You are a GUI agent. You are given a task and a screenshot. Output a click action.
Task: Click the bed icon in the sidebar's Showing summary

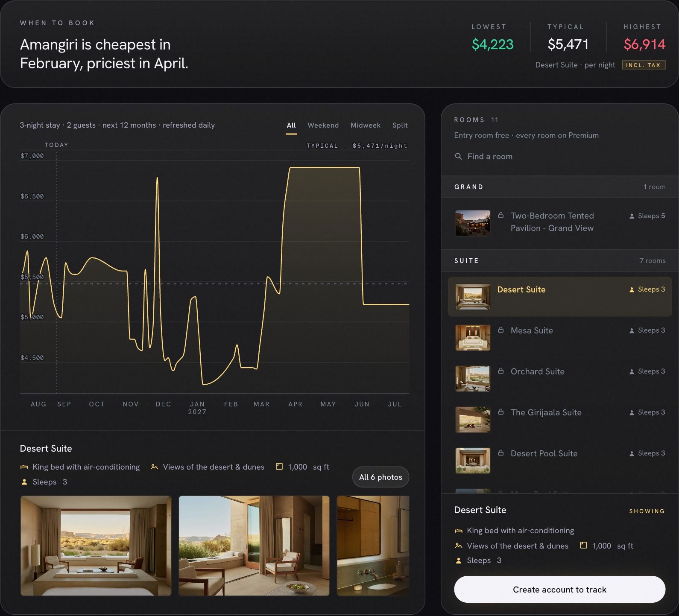(459, 531)
